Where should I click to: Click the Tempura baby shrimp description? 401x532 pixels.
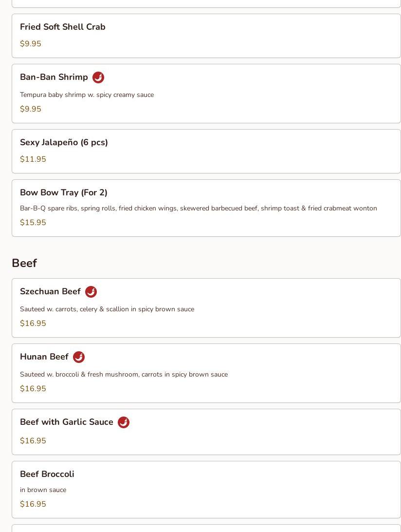(87, 95)
